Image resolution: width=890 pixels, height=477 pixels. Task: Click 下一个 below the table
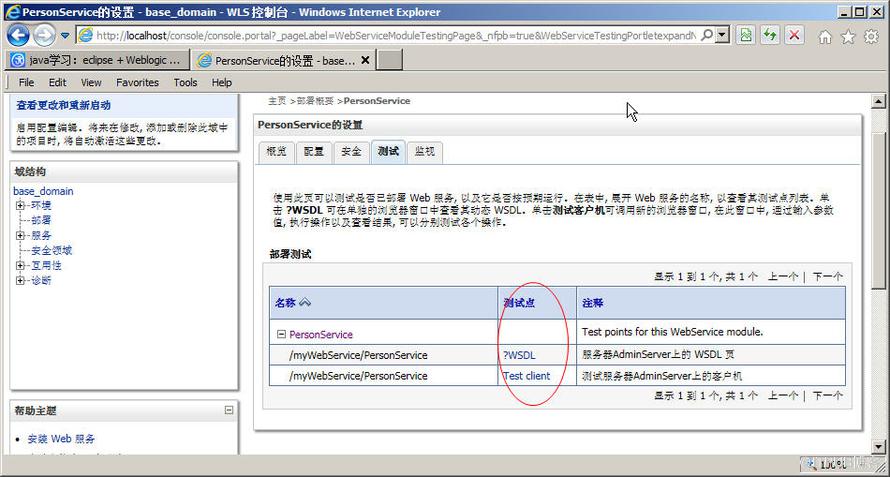tap(828, 395)
